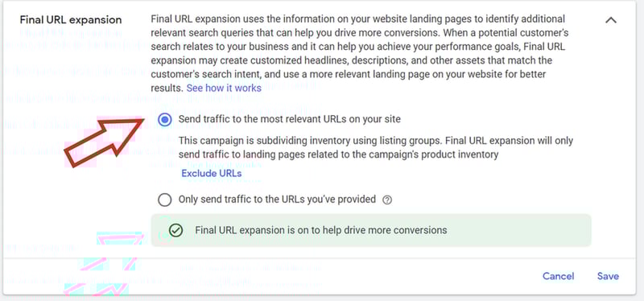Click the 'landing pages related to the campaign's product inventory' text

[x=338, y=155]
